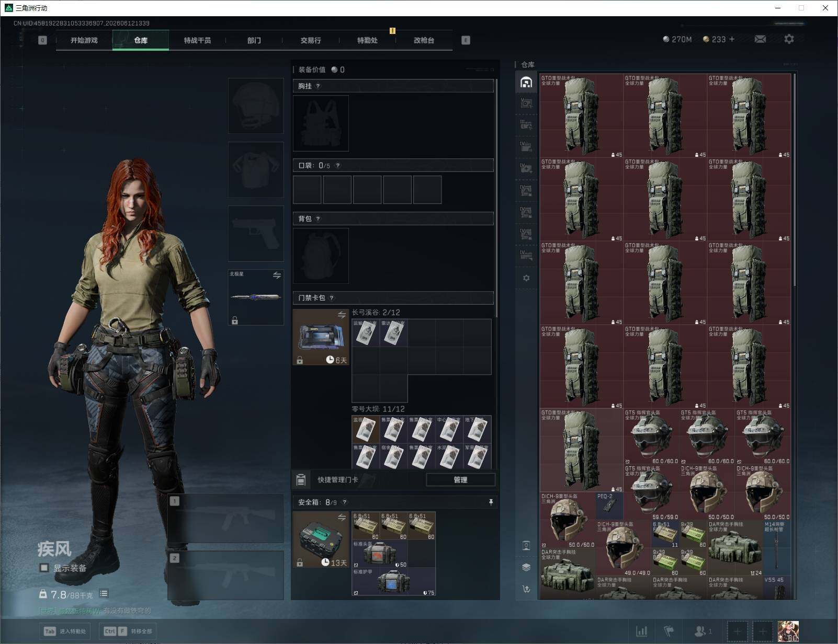The height and width of the screenshot is (644, 838).
Task: Open the weight details list icon
Action: pos(104,593)
